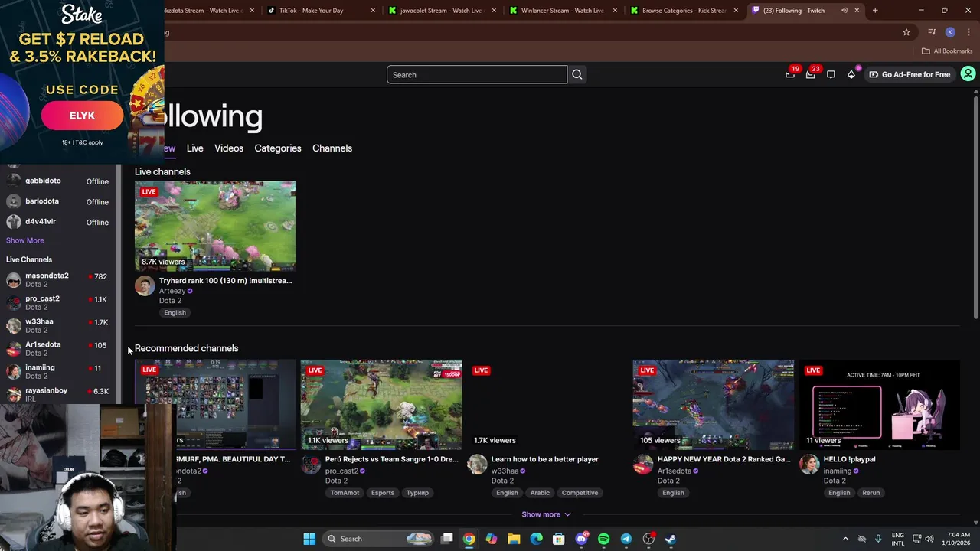Switch to Browse Categories Kick tab
Viewport: 980px width, 551px height.
point(684,11)
